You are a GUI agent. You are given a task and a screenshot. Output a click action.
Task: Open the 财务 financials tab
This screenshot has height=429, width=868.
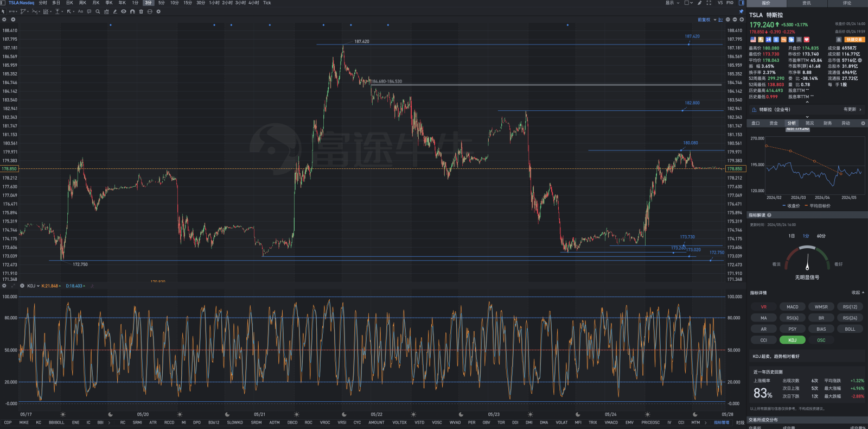827,123
